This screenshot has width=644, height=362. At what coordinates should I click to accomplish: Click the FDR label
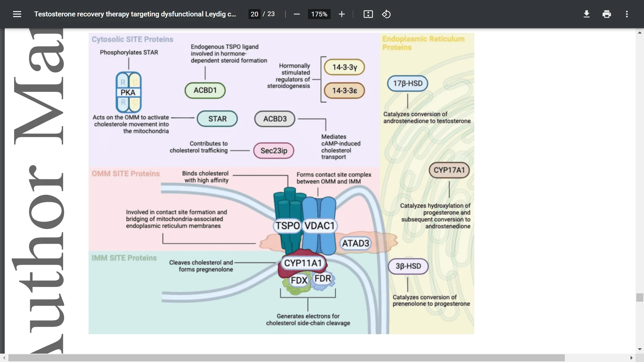point(323,279)
